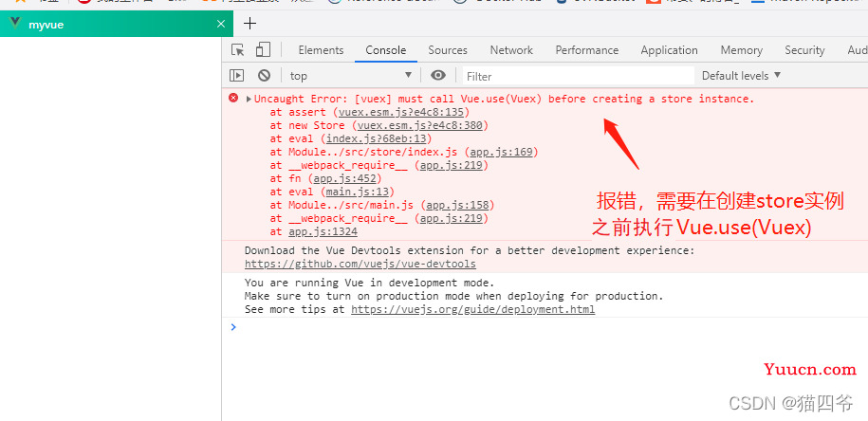868x421 pixels.
Task: Select the myvue browser tab
Action: 117,25
